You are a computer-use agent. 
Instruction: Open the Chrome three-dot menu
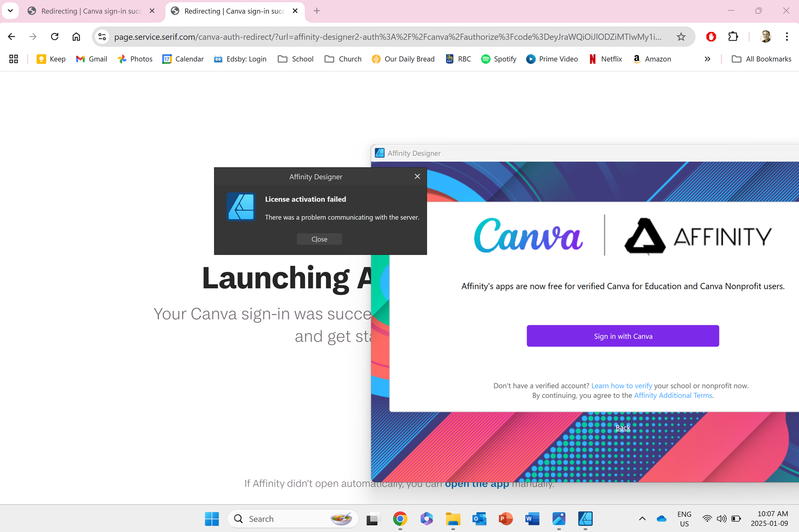tap(787, 37)
